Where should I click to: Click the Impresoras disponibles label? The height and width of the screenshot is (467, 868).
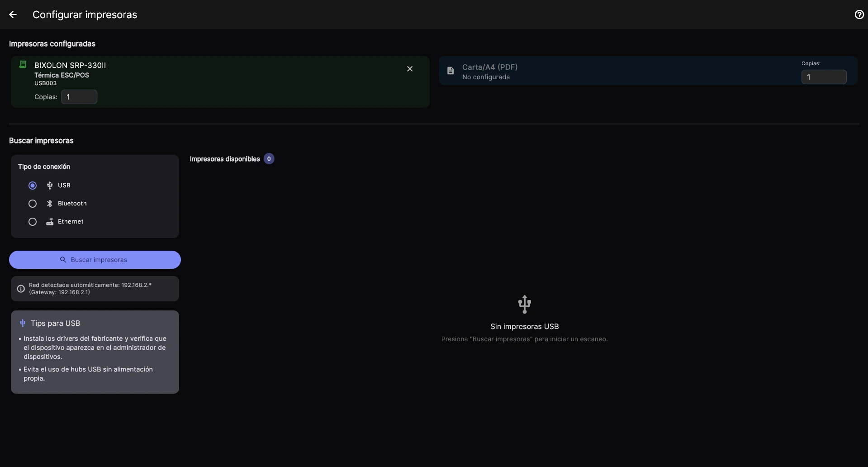225,159
